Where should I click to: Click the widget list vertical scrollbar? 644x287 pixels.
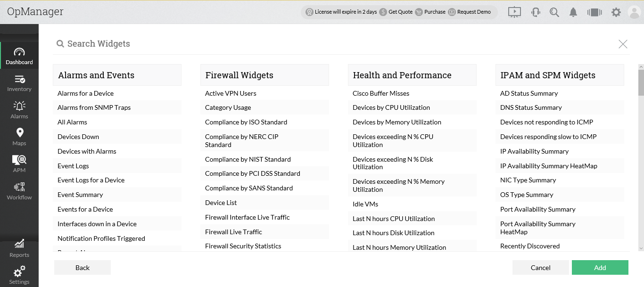[x=641, y=82]
